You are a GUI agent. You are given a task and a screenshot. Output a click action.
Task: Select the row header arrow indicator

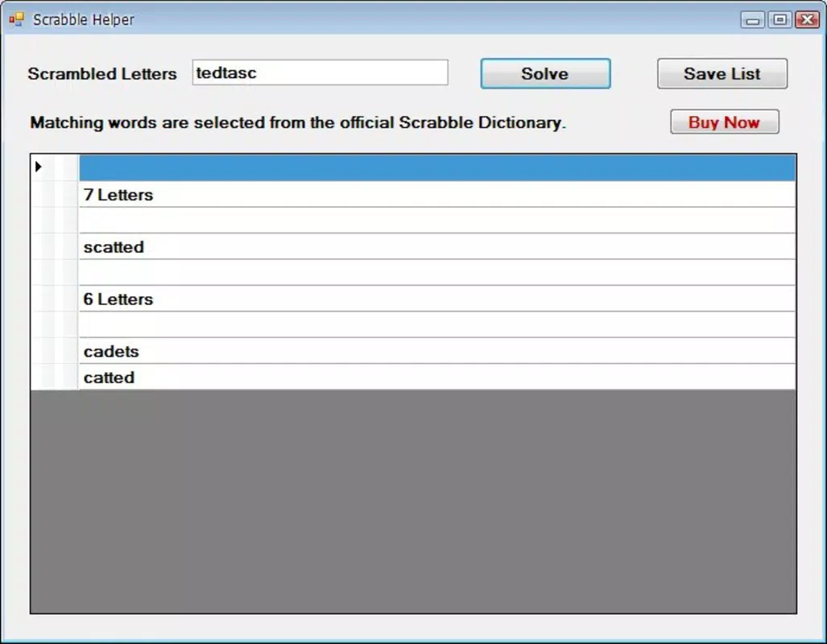click(x=39, y=167)
